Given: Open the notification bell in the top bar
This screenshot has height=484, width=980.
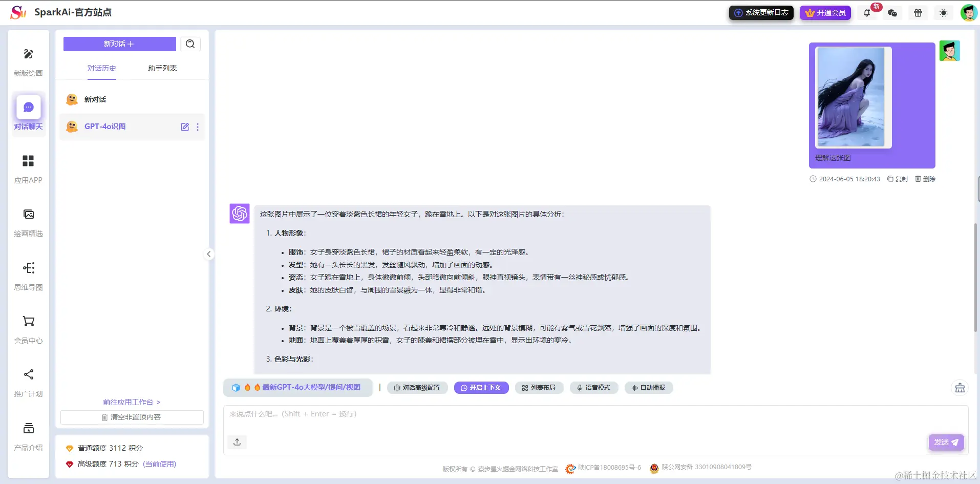Looking at the screenshot, I should [x=866, y=13].
